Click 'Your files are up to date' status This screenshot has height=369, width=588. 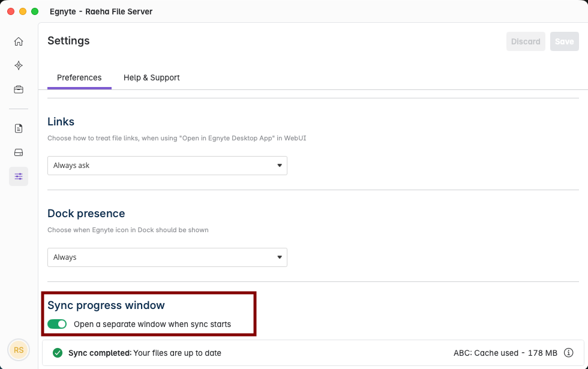click(x=178, y=353)
